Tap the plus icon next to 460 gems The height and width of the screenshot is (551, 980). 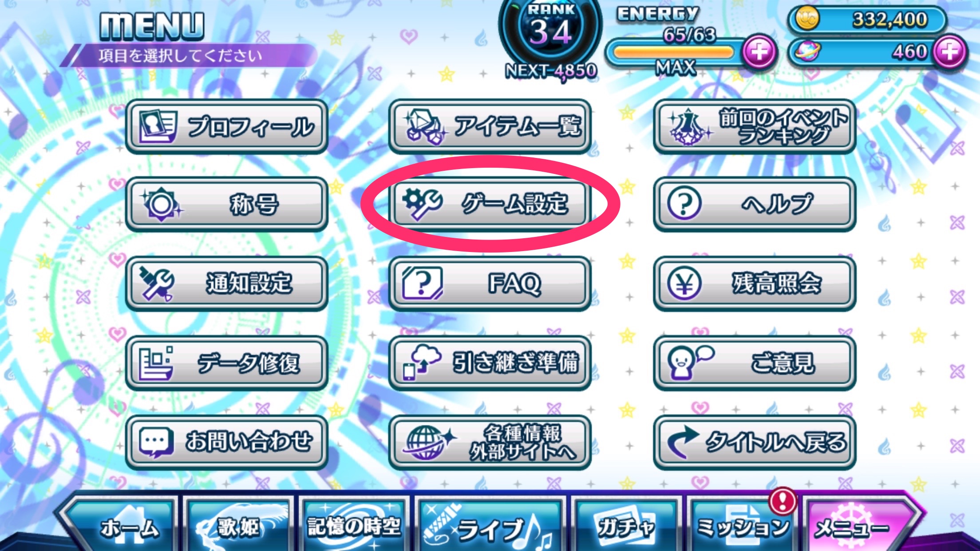(x=950, y=52)
